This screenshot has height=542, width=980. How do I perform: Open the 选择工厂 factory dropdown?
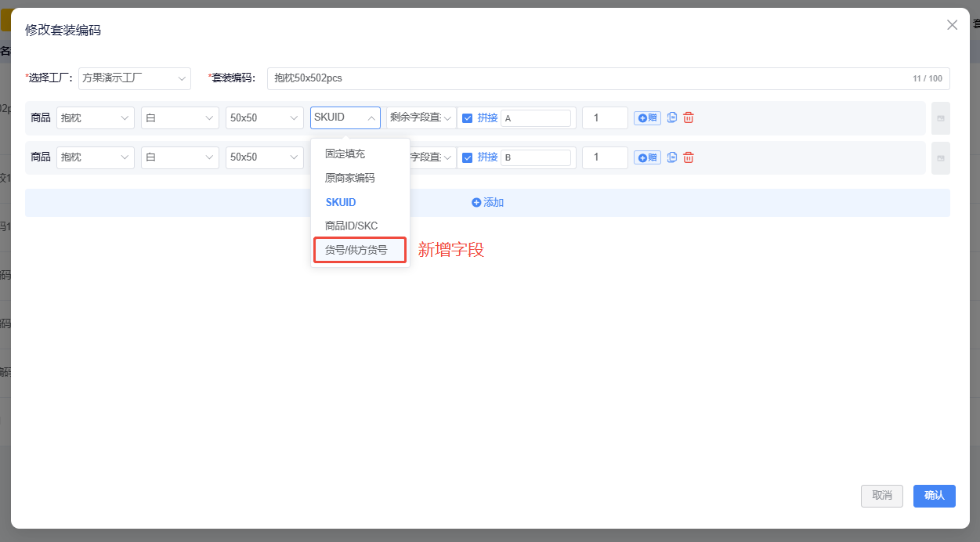(x=135, y=78)
